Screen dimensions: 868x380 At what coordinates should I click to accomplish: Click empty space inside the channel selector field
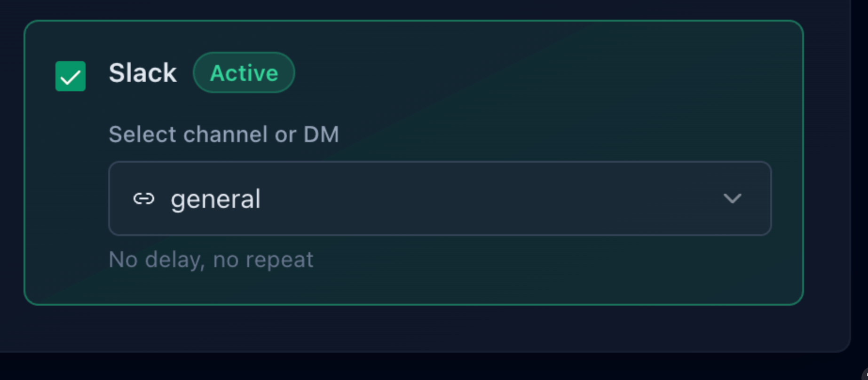coord(470,198)
